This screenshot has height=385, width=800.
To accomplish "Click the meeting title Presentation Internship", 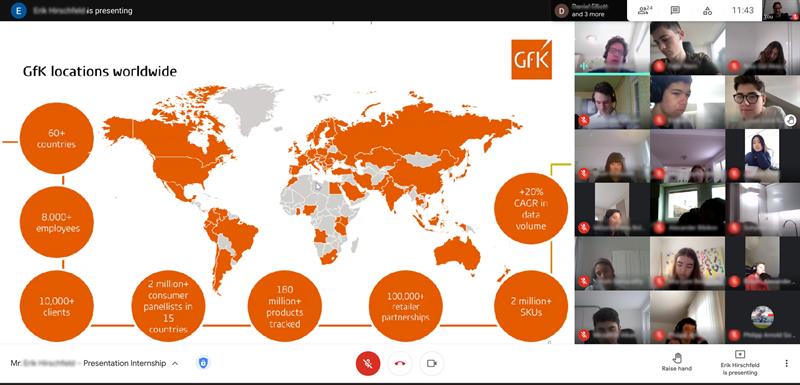I will [x=124, y=363].
